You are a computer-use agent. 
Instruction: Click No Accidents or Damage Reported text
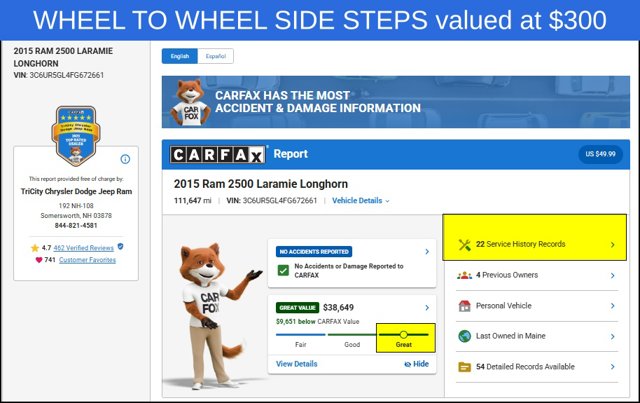pyautogui.click(x=349, y=270)
